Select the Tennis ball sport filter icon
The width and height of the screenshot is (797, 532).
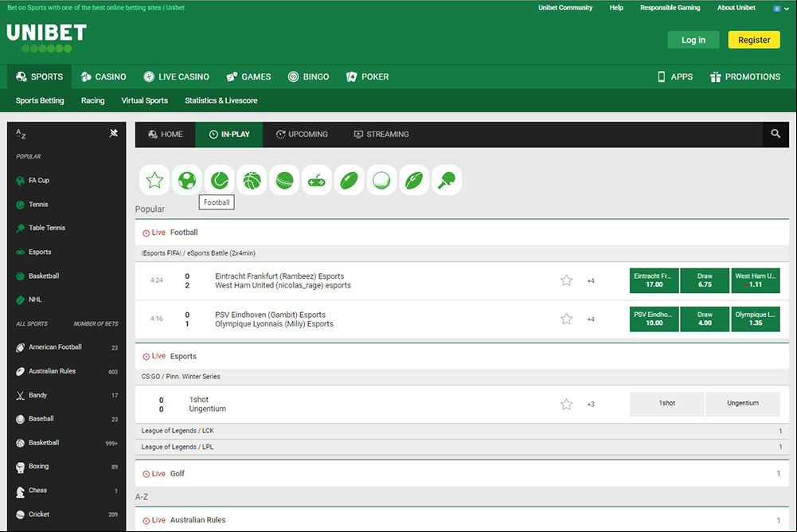coord(220,180)
